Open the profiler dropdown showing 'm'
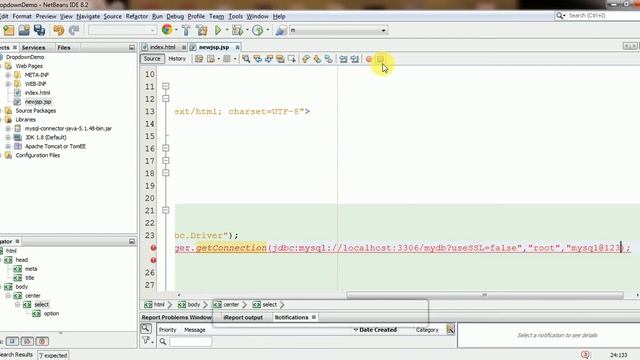This screenshot has height=360, width=640. click(338, 30)
